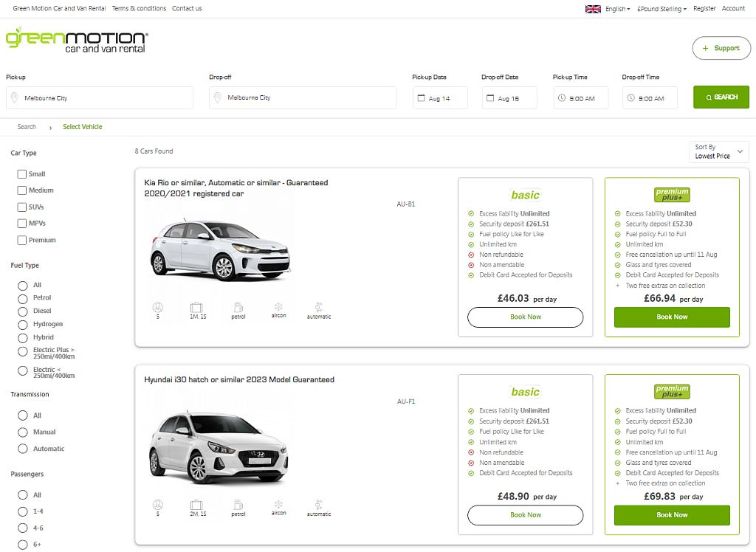This screenshot has width=756, height=552.
Task: Click the clock icon beside Pick-up Time
Action: click(x=561, y=97)
